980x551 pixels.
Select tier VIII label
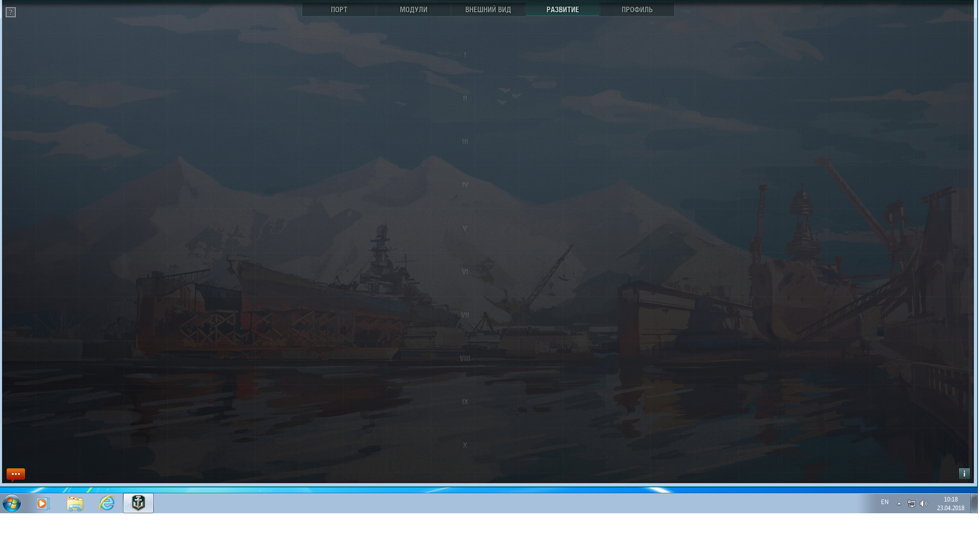pos(465,359)
